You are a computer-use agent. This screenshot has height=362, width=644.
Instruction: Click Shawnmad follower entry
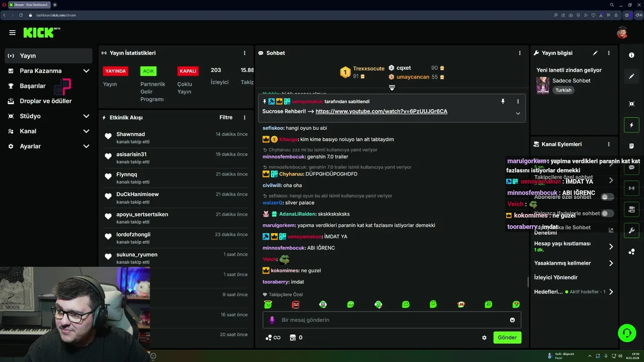click(176, 138)
